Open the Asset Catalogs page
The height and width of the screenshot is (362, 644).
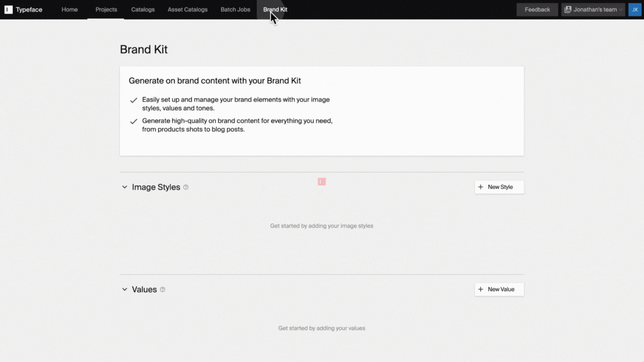click(x=187, y=9)
